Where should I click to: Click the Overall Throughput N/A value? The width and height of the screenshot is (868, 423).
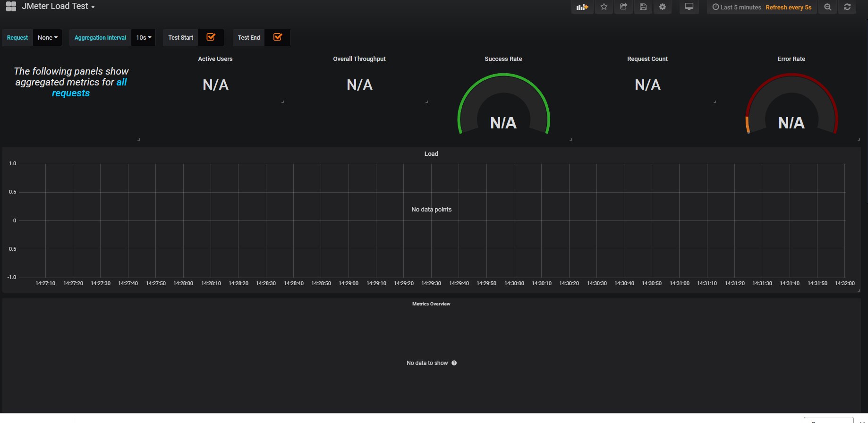tap(359, 85)
